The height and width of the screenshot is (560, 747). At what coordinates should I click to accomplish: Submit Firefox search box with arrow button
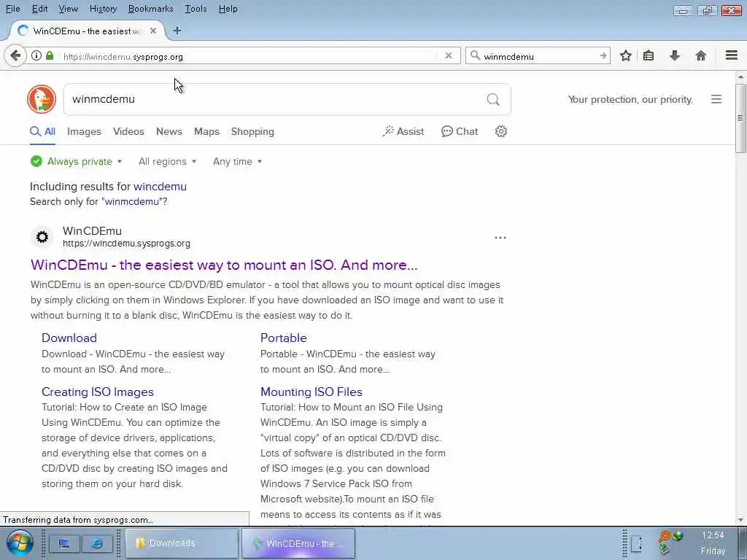point(603,55)
